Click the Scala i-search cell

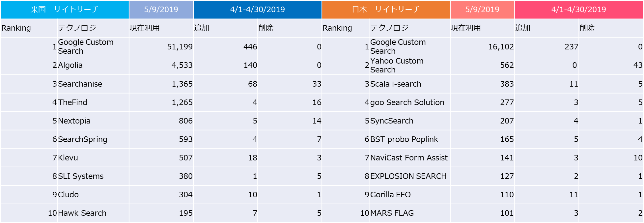pos(396,84)
